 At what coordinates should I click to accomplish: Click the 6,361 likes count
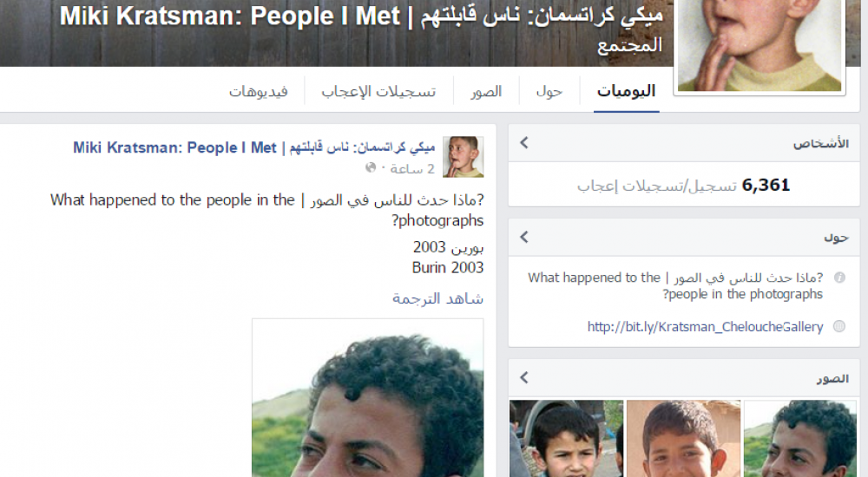coord(766,186)
